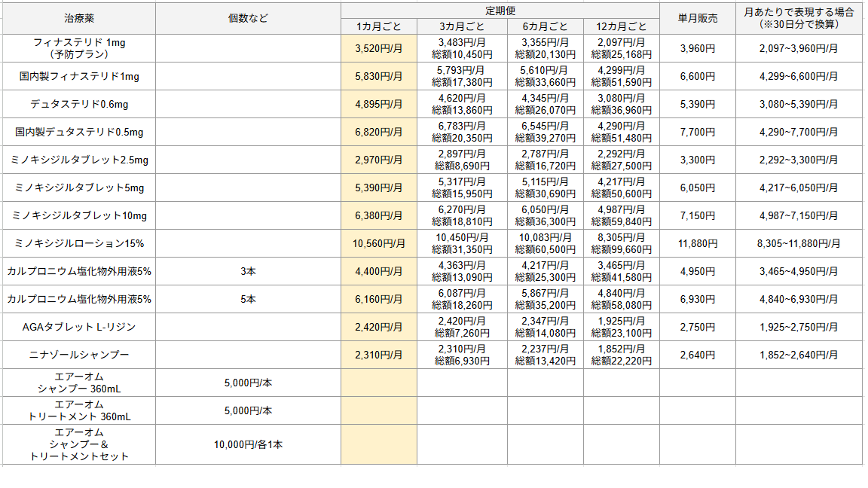Click the 3本 quantity cell
This screenshot has width=868, height=488.
tap(248, 272)
